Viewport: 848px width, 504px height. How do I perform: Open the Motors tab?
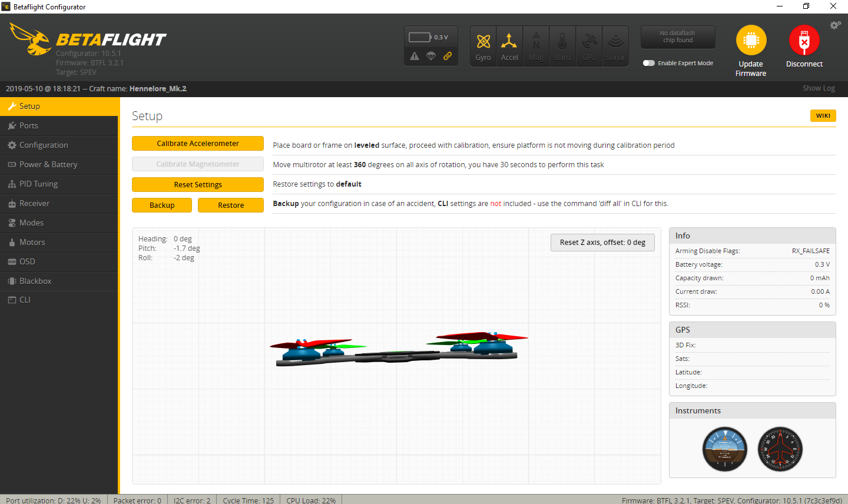pyautogui.click(x=59, y=242)
